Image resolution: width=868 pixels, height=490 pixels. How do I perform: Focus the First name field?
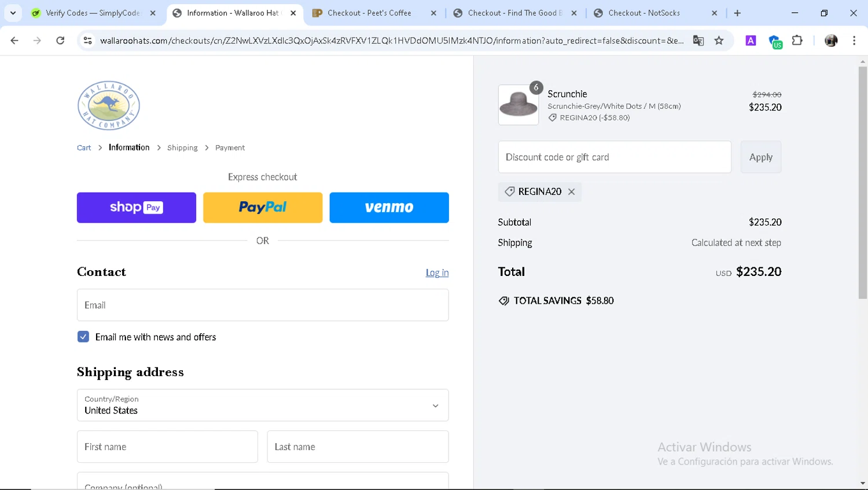[167, 447]
